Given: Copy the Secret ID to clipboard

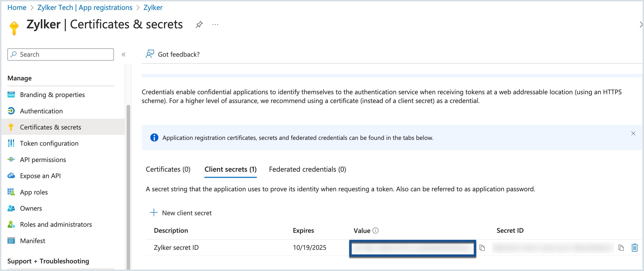Looking at the screenshot, I should click(x=621, y=247).
